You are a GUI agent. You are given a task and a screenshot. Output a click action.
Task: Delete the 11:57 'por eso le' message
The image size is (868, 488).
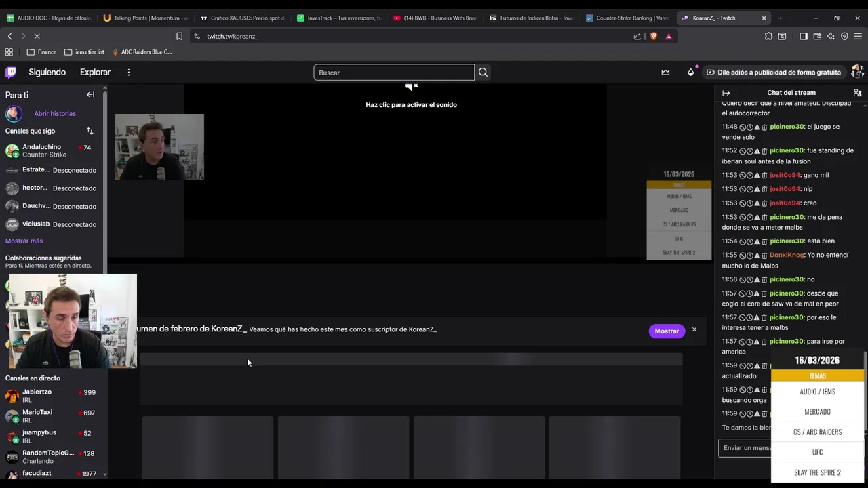pos(764,317)
